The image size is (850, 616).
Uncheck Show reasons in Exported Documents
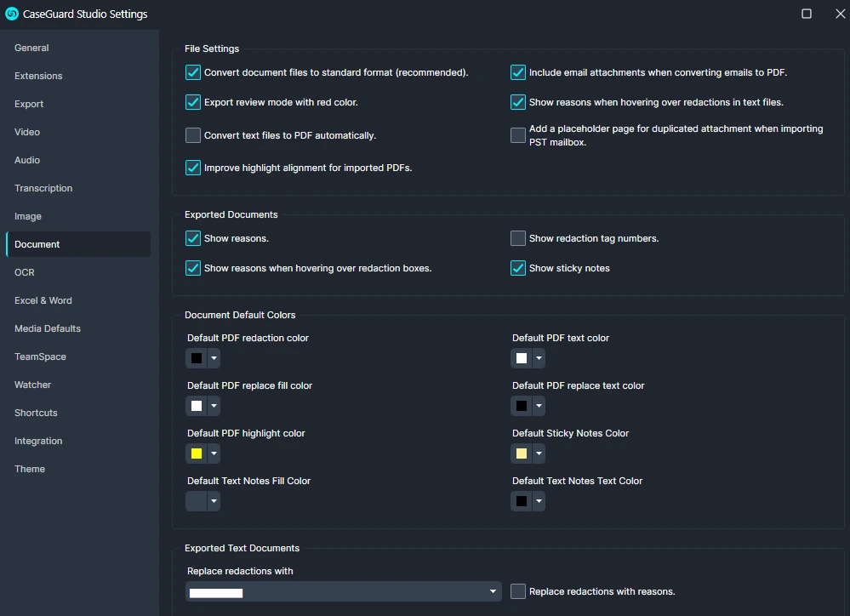(193, 238)
